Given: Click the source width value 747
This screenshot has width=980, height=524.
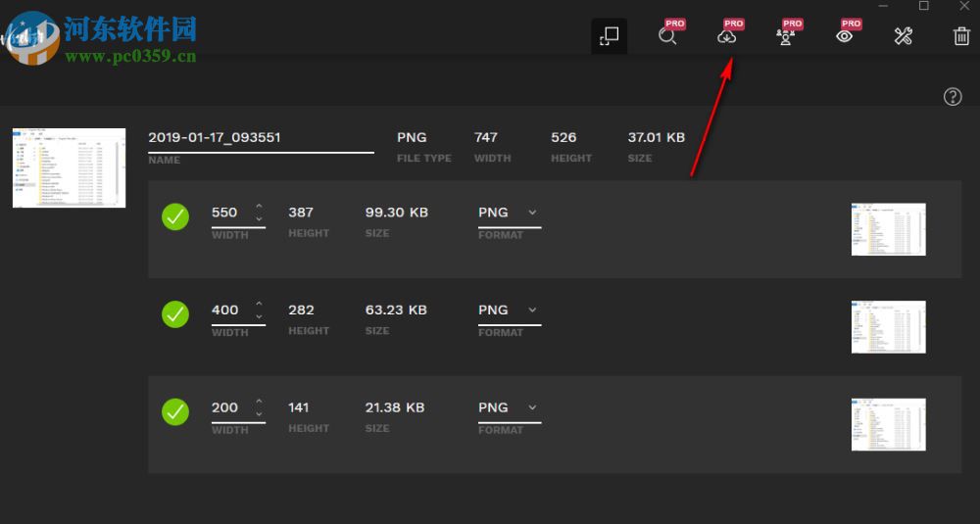Looking at the screenshot, I should click(x=486, y=137).
